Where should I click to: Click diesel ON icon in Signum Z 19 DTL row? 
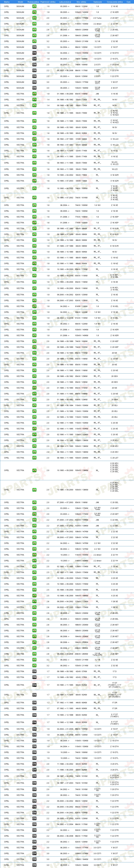(x=34, y=59)
